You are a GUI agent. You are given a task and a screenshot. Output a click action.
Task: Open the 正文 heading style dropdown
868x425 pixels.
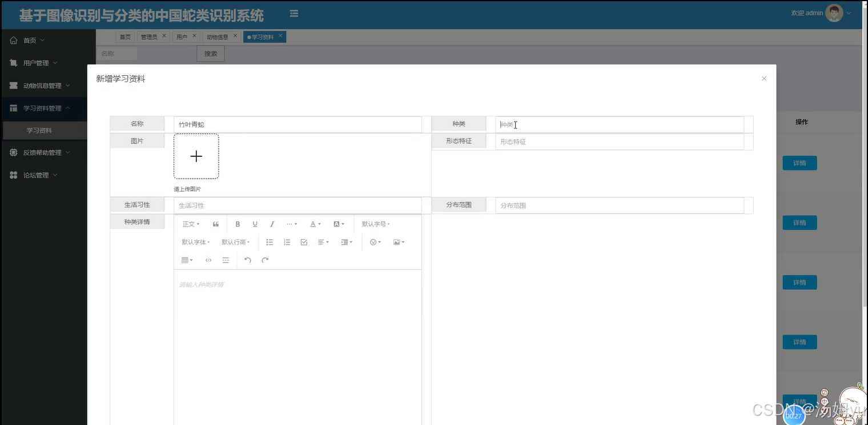click(191, 224)
